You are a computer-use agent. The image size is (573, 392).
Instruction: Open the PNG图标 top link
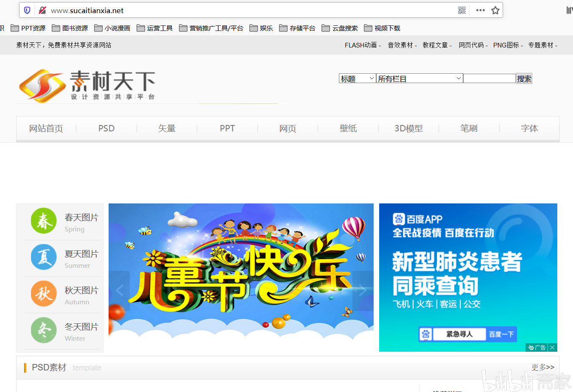(506, 45)
